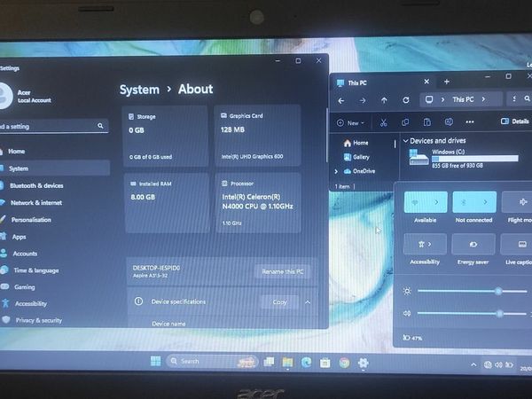Collapse Devices and drives group
The width and height of the screenshot is (532, 399).
tap(405, 140)
